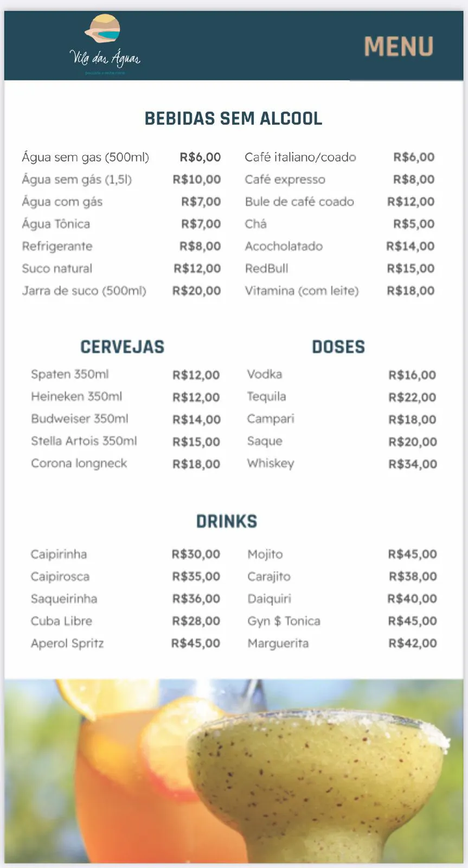Select the Bebidas sem Alcool section title
Screen dimensions: 468x868
point(233,118)
